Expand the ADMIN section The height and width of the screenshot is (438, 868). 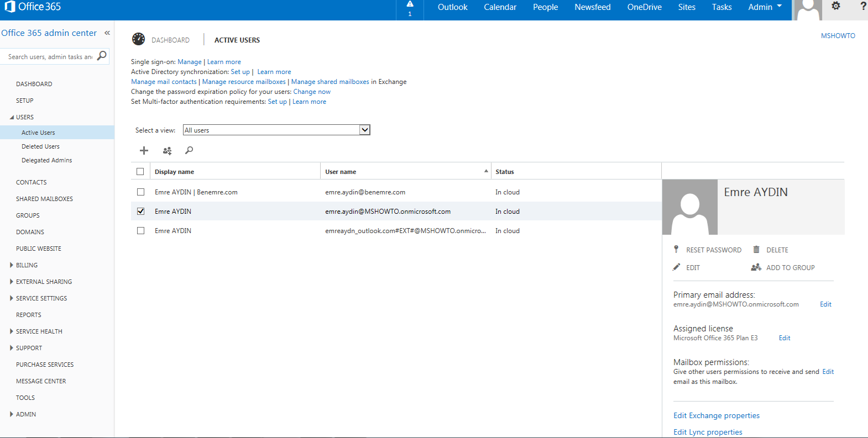[x=12, y=414]
